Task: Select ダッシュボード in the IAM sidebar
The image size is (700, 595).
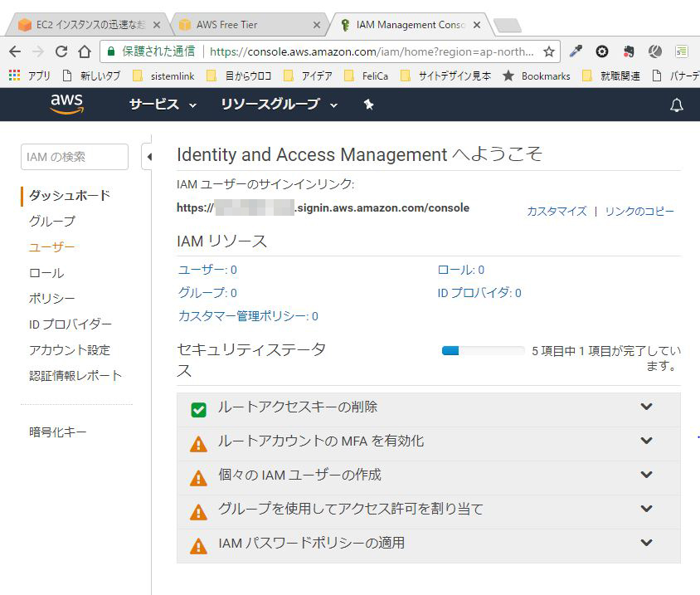Action: 70,195
